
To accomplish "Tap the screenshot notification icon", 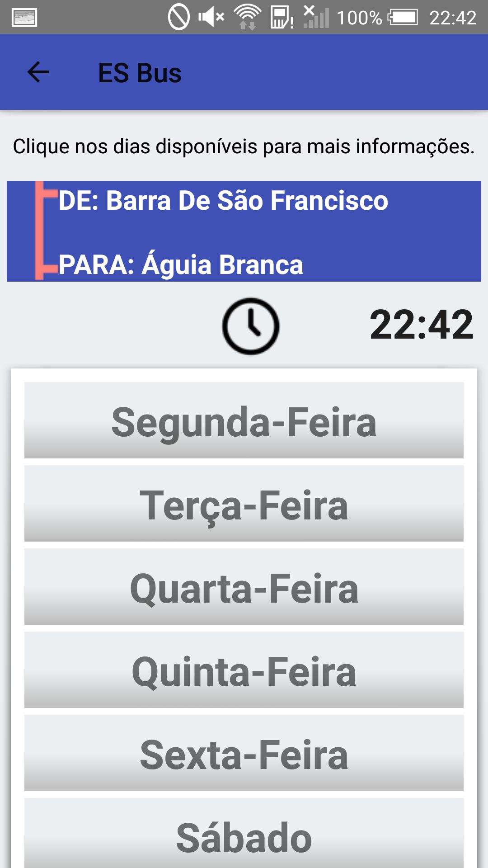I will [x=24, y=18].
